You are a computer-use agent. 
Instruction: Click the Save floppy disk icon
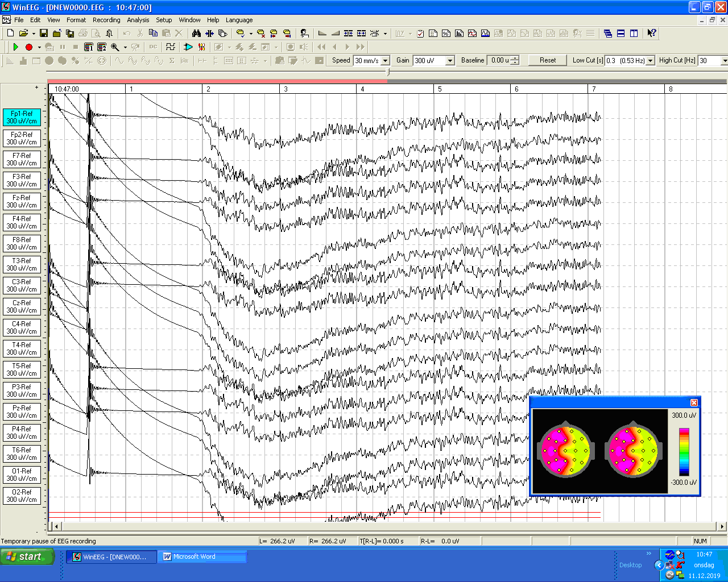pyautogui.click(x=44, y=34)
